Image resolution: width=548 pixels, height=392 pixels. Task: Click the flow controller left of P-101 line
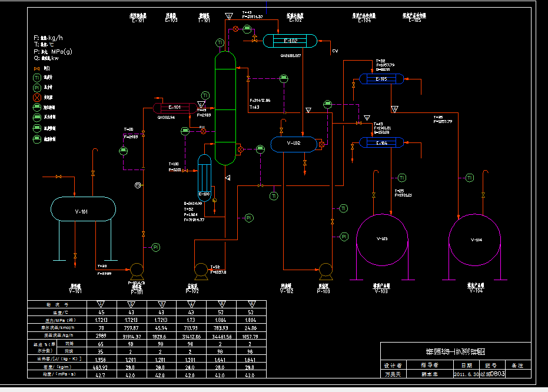(124, 151)
